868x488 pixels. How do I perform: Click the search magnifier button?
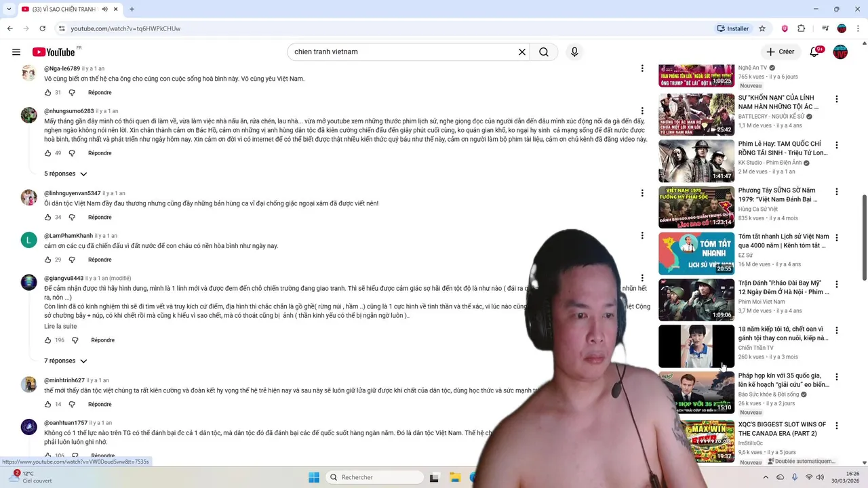tap(544, 52)
